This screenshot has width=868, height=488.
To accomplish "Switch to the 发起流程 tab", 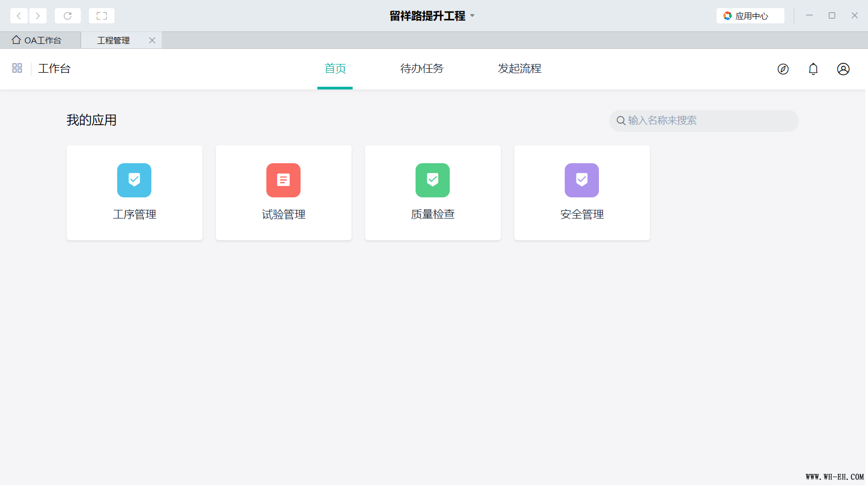I will click(x=519, y=69).
